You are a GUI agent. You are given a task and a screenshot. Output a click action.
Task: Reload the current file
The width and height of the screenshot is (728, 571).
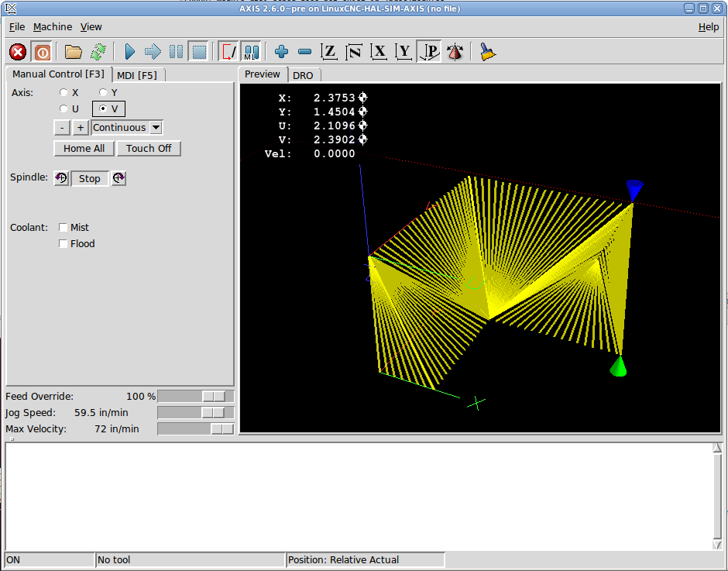(x=98, y=52)
